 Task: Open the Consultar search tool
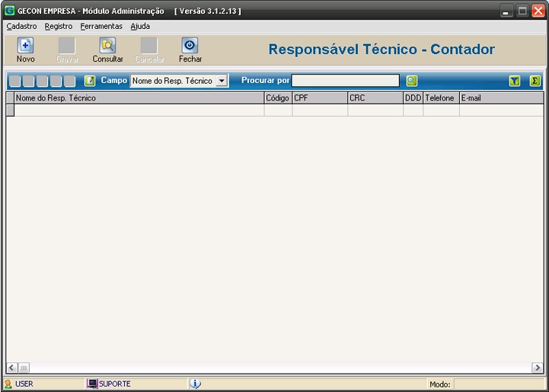[107, 46]
